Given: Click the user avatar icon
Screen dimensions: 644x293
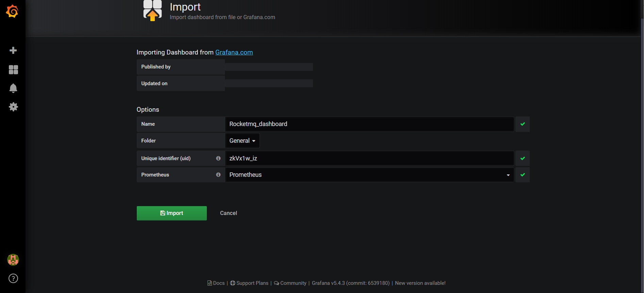Looking at the screenshot, I should [x=13, y=260].
